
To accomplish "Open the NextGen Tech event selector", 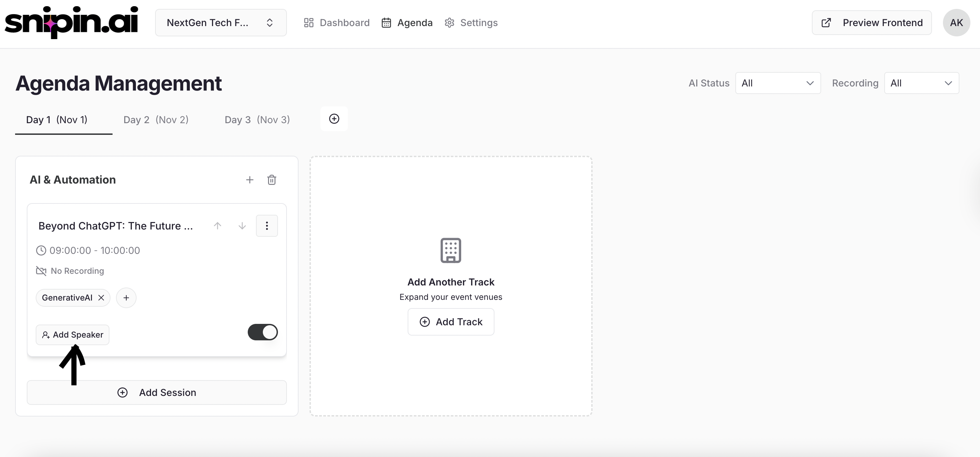I will point(221,23).
